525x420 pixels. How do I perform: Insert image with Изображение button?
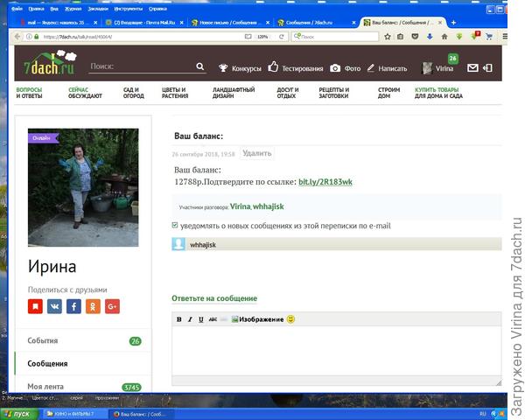[258, 319]
